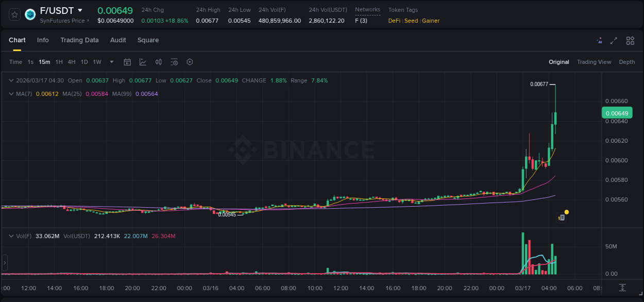The width and height of the screenshot is (644, 302).
Task: Open the date range calendar picker
Action: click(127, 62)
